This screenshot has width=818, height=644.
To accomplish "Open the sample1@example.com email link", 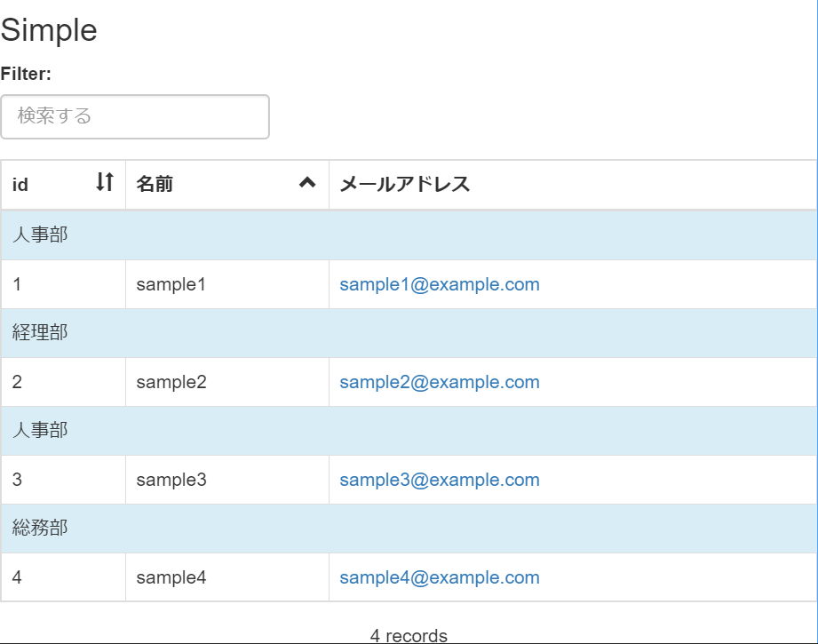I will click(x=440, y=284).
